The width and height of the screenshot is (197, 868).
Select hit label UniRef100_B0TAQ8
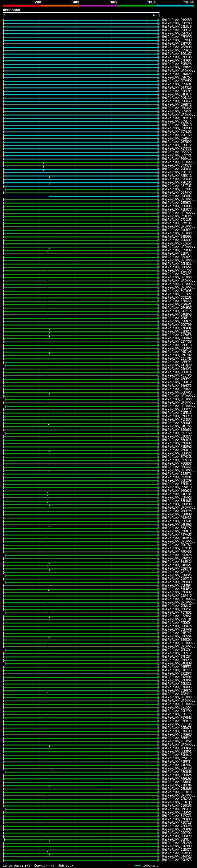tap(177, 291)
